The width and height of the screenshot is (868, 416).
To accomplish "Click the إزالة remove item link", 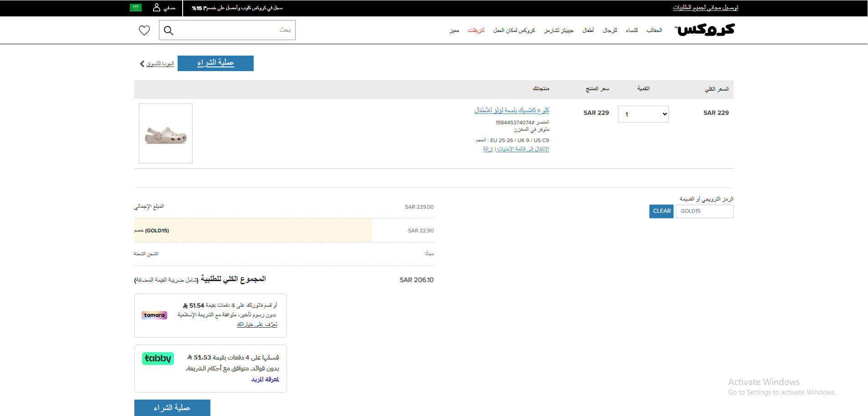I will click(489, 149).
